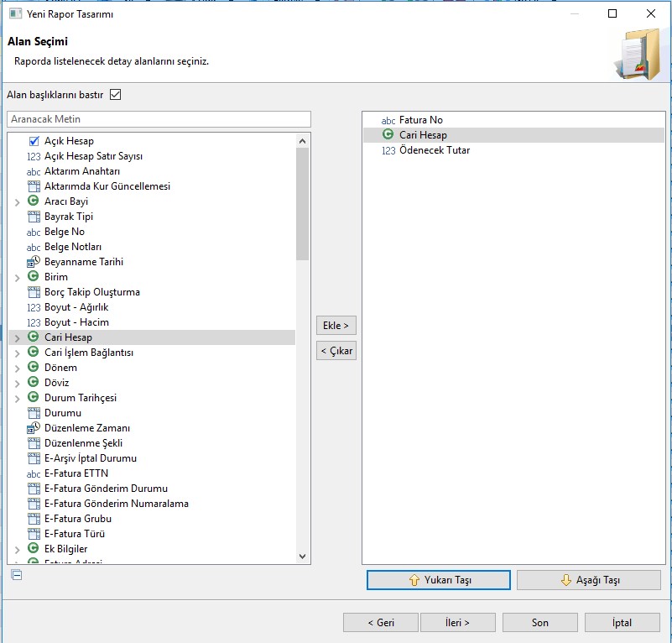Click into the Aranacak Metin search field
This screenshot has height=643, width=672.
[159, 119]
